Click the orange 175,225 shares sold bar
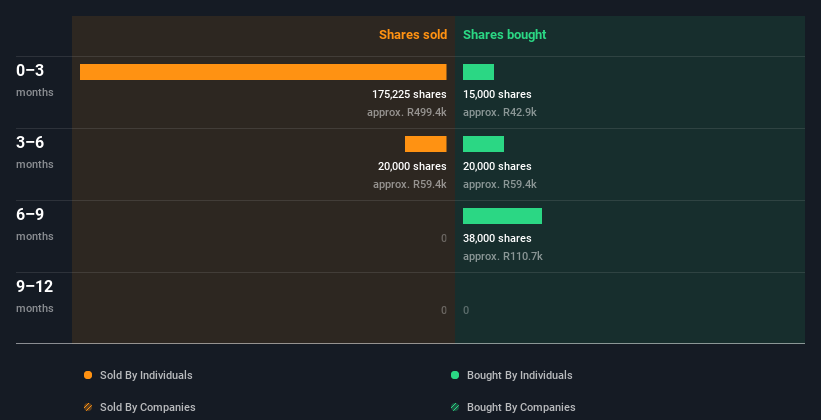Image resolution: width=821 pixels, height=420 pixels. pyautogui.click(x=263, y=72)
